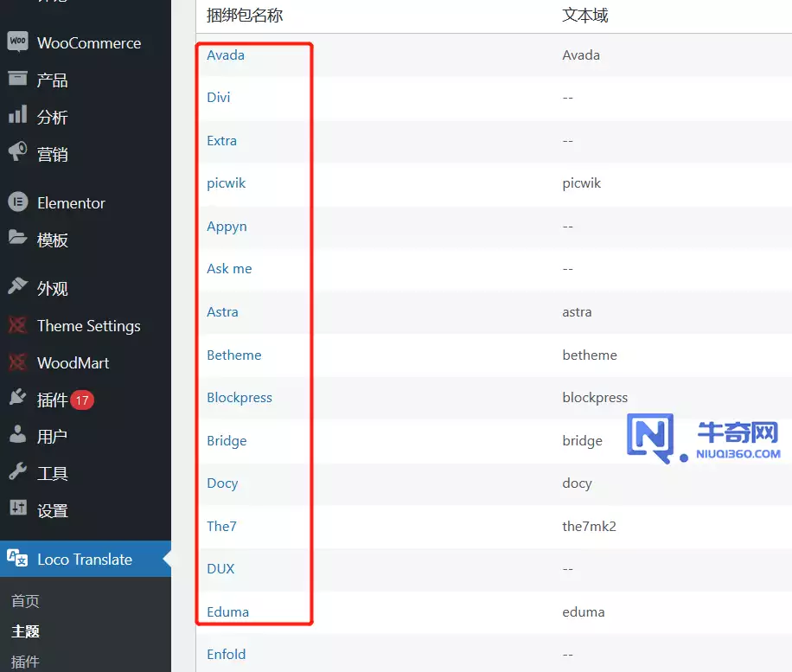Click the text domain the7mk2
This screenshot has width=792, height=672.
pos(589,526)
